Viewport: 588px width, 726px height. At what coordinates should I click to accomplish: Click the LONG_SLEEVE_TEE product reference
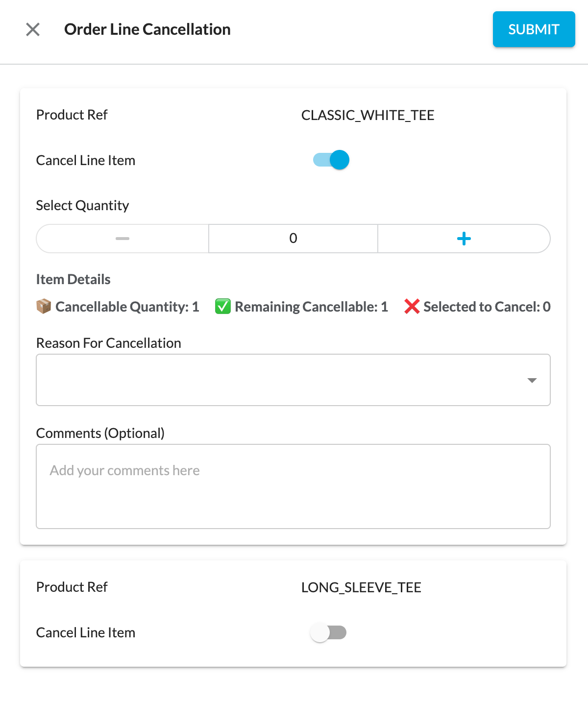click(361, 587)
